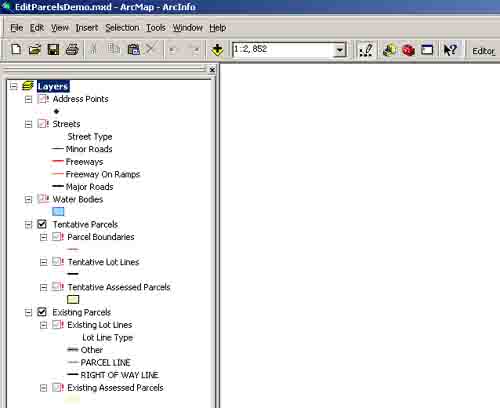This screenshot has width=500, height=408.
Task: Close the table of contents panel
Action: [212, 70]
